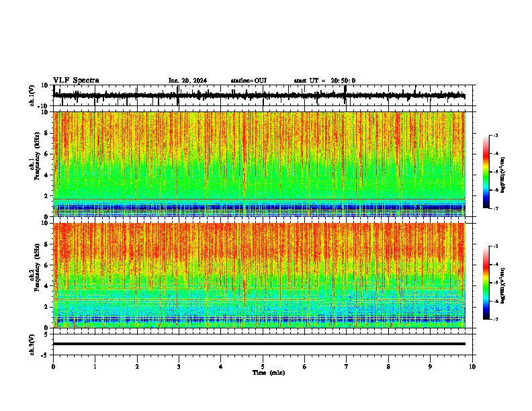Click time-axis tick label "8"
This screenshot has height=411, width=532.
(388, 367)
